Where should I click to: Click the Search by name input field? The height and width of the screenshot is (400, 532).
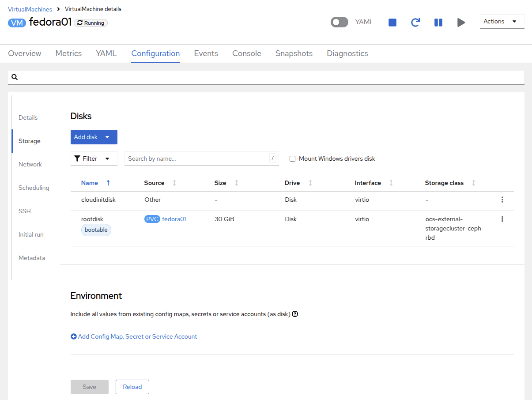point(197,158)
